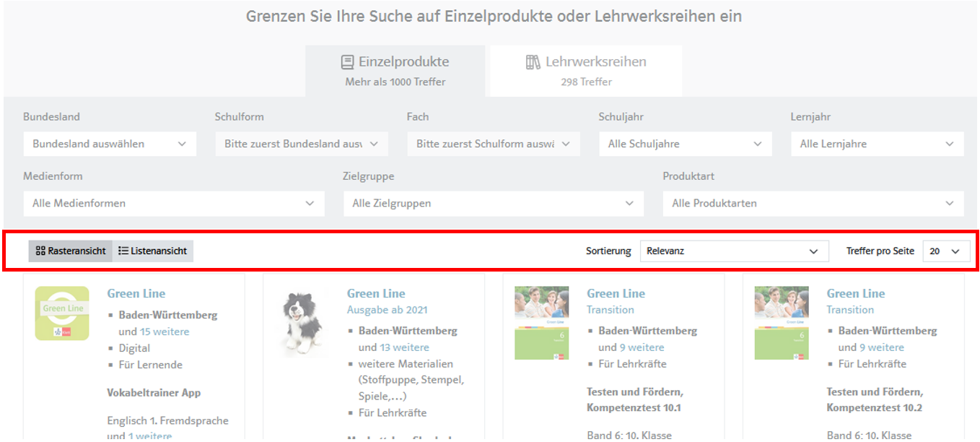Expand the Alle Medienformen dropdown
Viewport: 980px width, 442px height.
[x=174, y=203]
